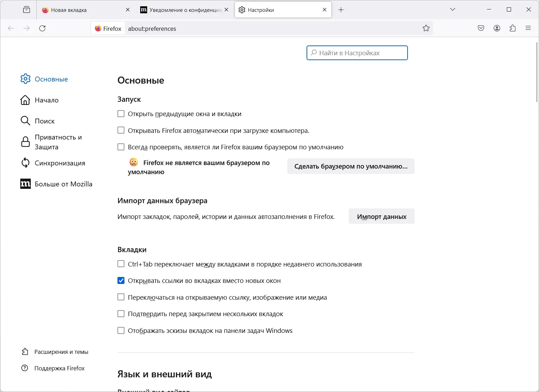
Task: Open Поиск settings via magnifier icon
Action: point(25,121)
